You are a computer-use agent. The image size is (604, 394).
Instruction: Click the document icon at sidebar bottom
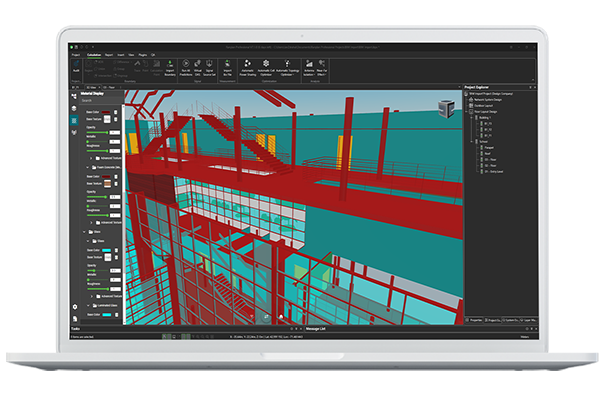coord(75,319)
